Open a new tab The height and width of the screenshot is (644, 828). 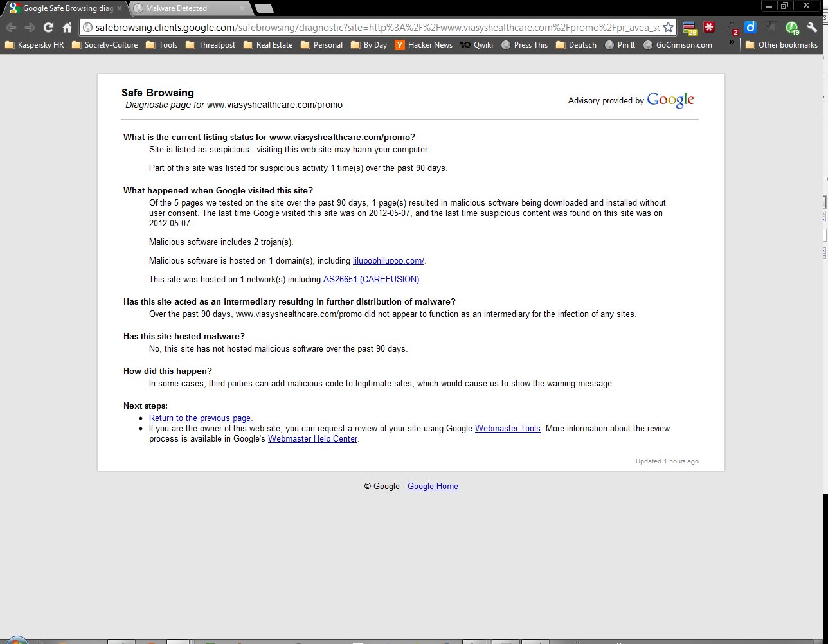(264, 9)
